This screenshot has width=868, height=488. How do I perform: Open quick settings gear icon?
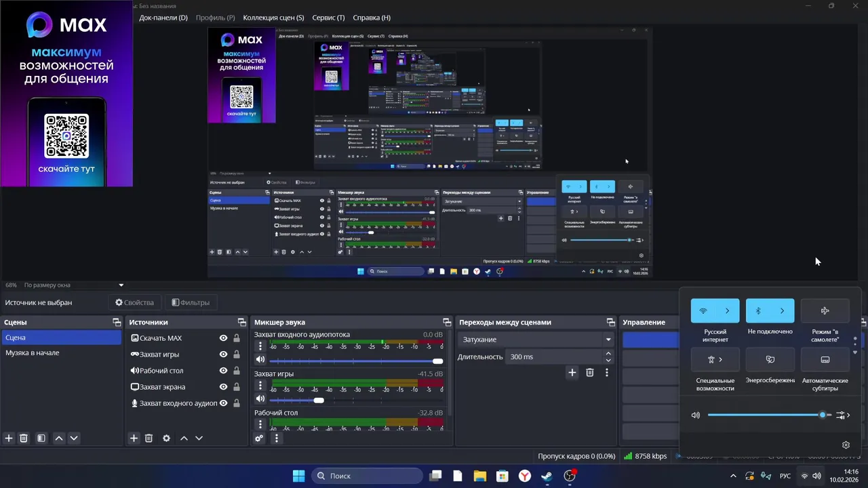(846, 445)
